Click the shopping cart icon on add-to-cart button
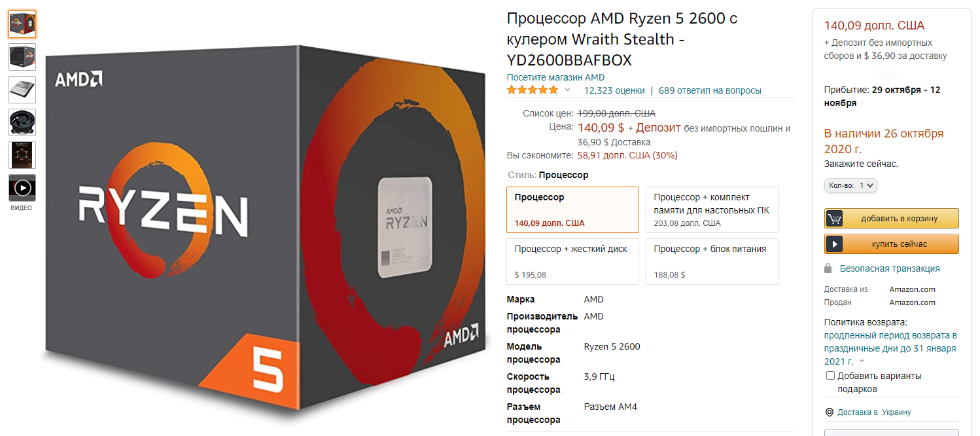This screenshot has width=980, height=436. 834,219
